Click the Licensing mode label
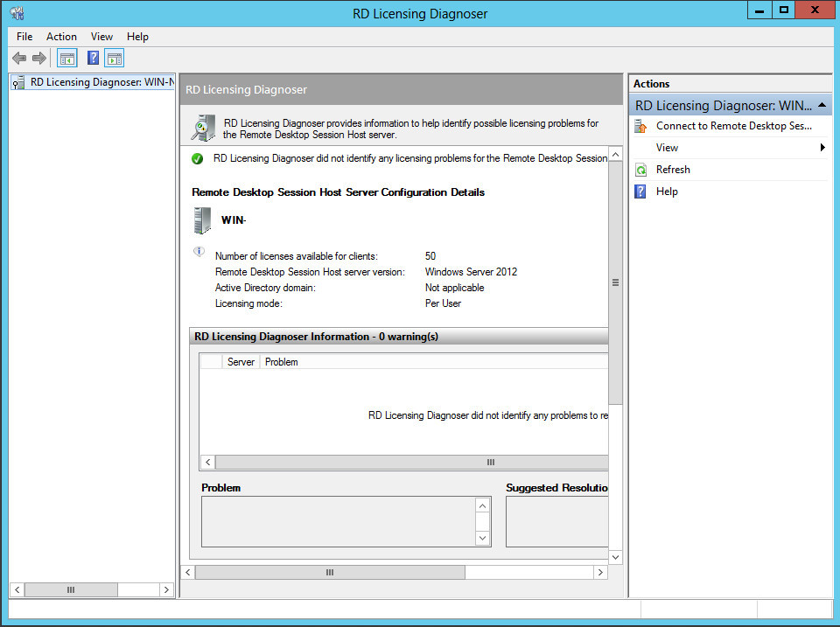This screenshot has height=627, width=840. click(248, 303)
